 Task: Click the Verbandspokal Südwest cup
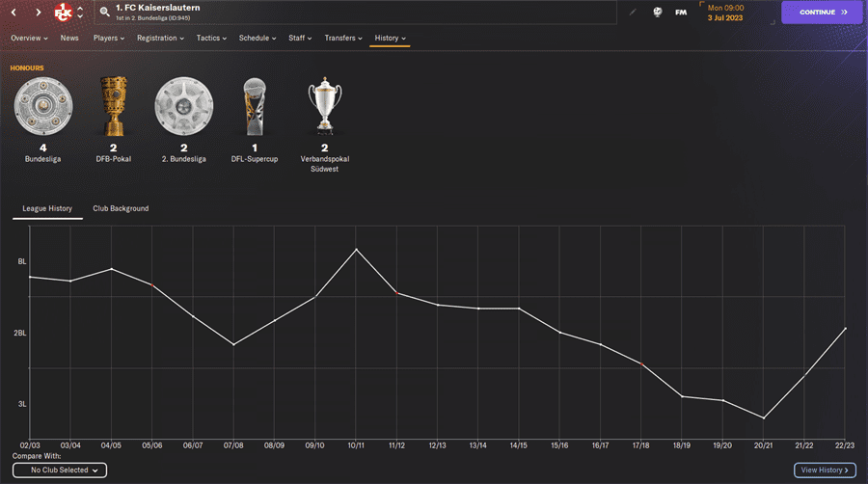point(325,107)
